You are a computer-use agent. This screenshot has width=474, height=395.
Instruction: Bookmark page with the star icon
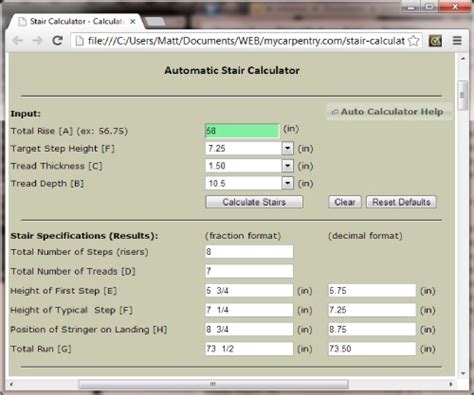pos(413,41)
